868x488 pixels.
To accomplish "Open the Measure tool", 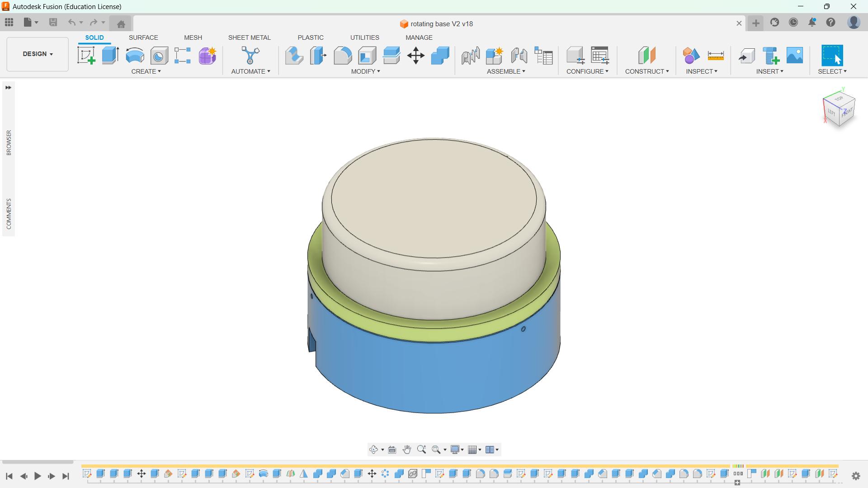I will point(716,56).
